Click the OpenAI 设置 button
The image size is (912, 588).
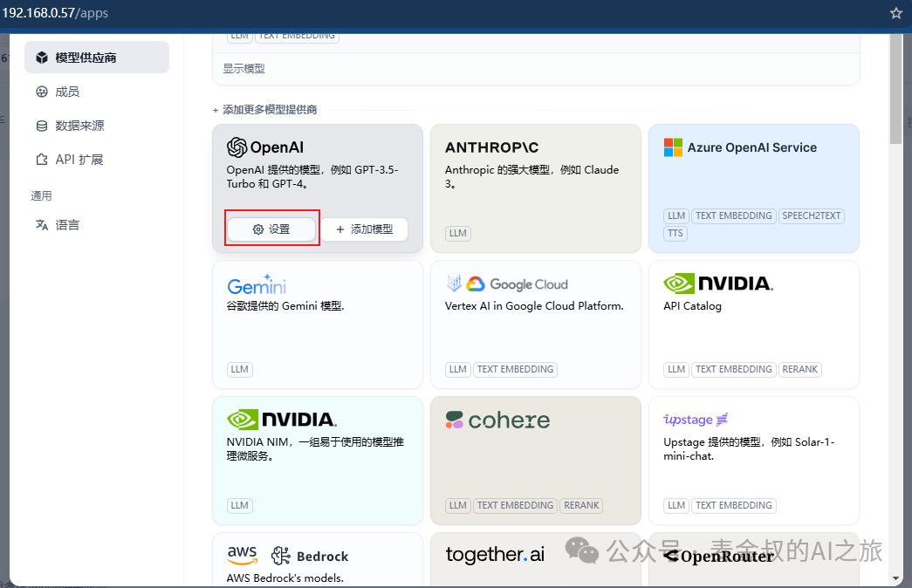click(271, 229)
